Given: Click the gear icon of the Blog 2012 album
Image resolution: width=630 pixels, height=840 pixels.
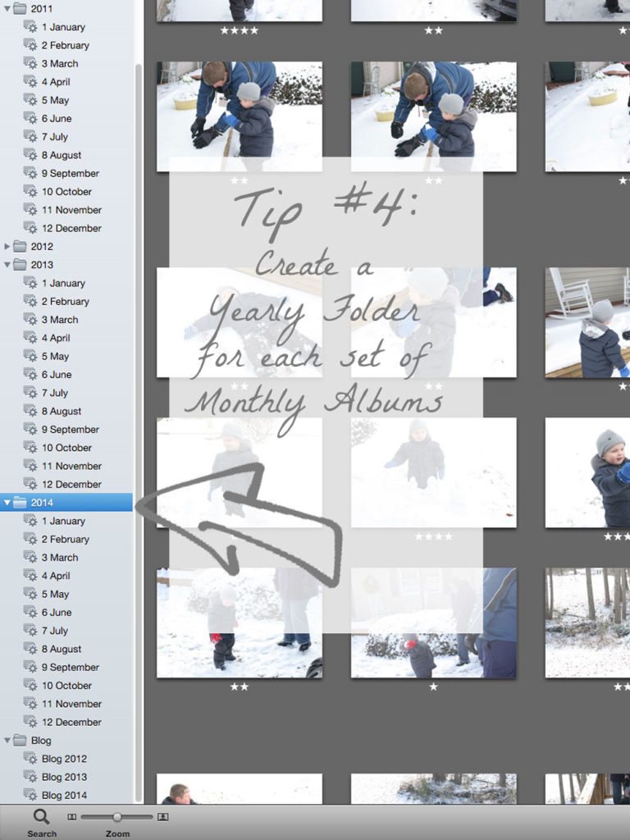Looking at the screenshot, I should [30, 759].
